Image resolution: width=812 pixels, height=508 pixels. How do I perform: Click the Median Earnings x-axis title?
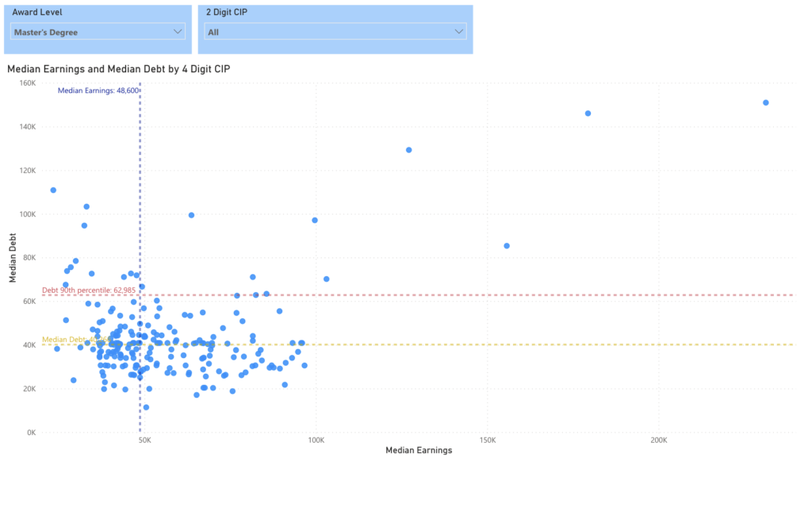coord(419,450)
